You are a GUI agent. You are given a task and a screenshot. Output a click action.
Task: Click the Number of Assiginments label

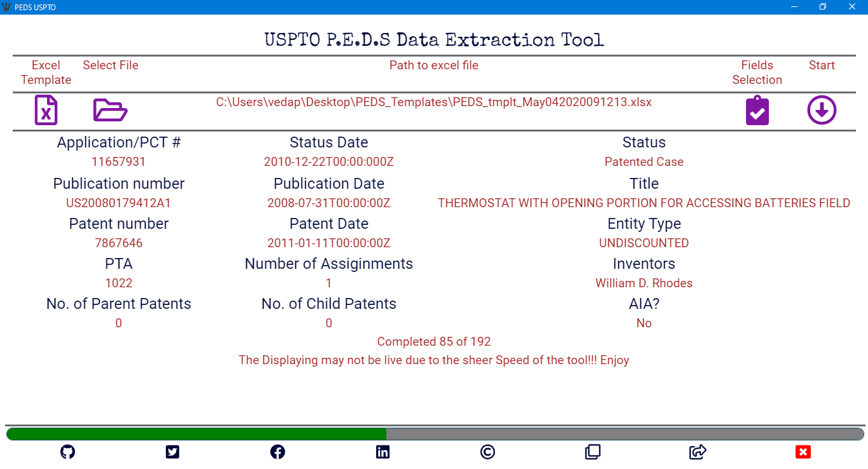[x=329, y=264]
